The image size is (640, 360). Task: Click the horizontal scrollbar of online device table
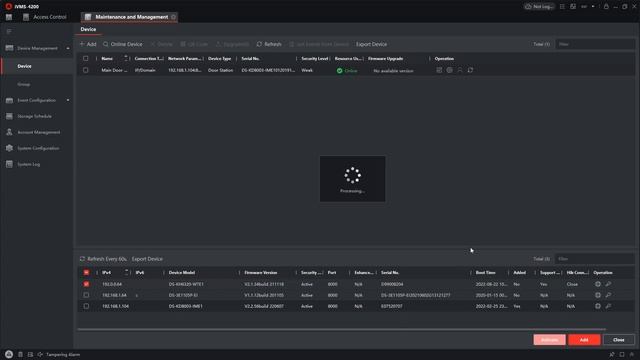342,329
